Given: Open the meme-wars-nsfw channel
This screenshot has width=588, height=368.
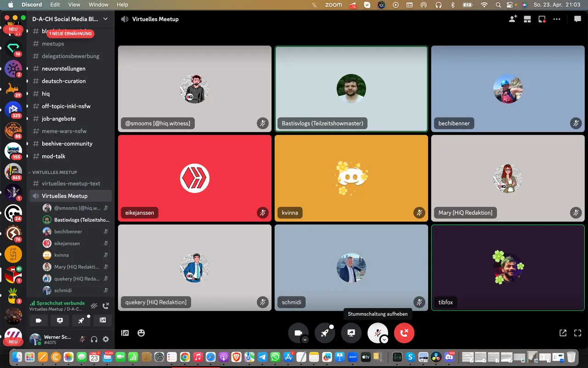Looking at the screenshot, I should [69, 131].
